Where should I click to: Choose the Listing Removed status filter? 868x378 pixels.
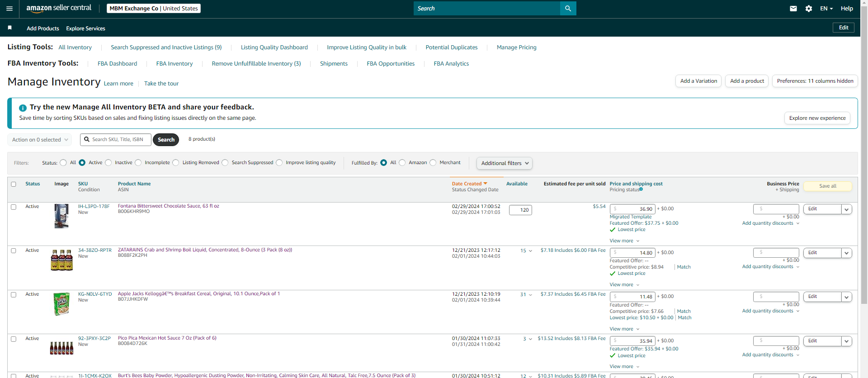[x=176, y=163]
